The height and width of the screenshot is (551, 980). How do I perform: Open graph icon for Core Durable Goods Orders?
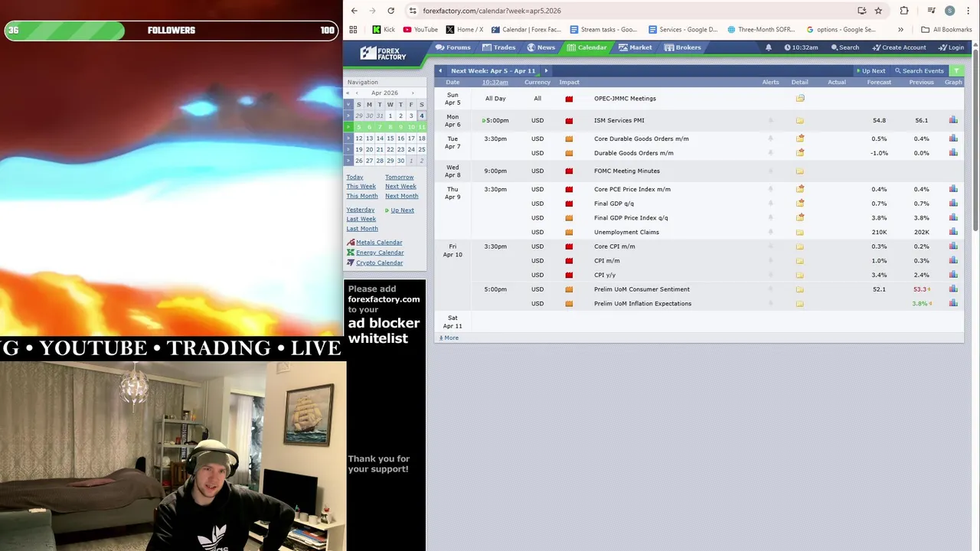[953, 139]
